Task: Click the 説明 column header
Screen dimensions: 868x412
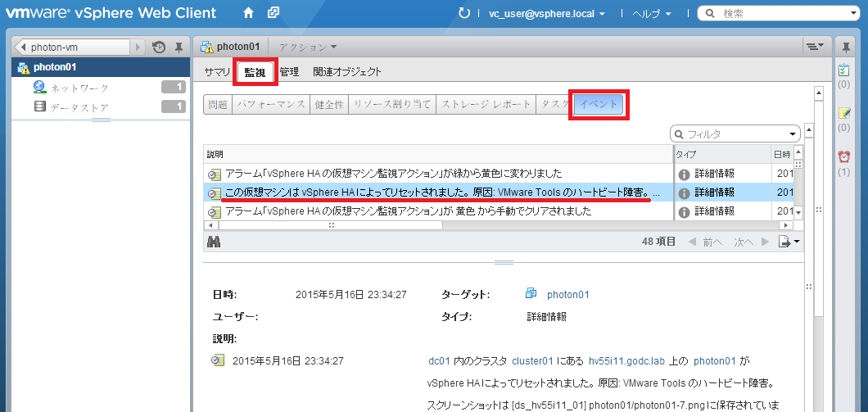Action: [437, 154]
